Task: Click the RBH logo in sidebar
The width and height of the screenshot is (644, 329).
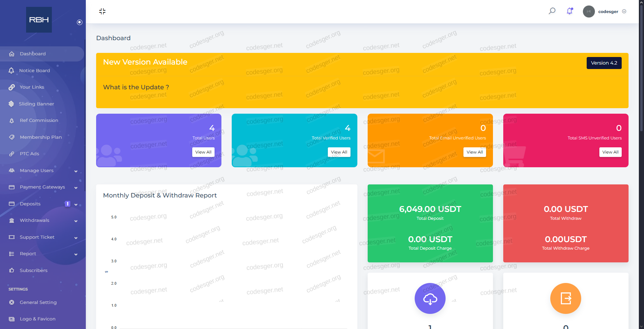Action: 39,20
